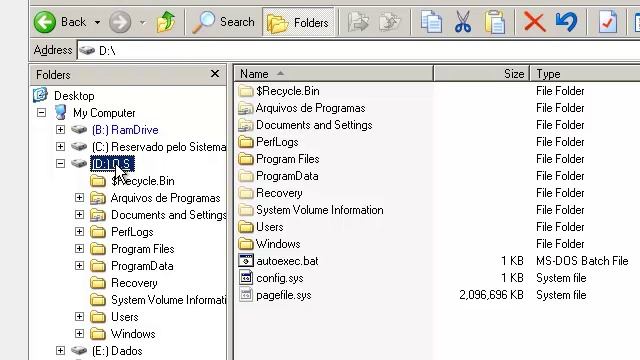
Task: Click the config.sys file icon
Action: pyautogui.click(x=246, y=278)
